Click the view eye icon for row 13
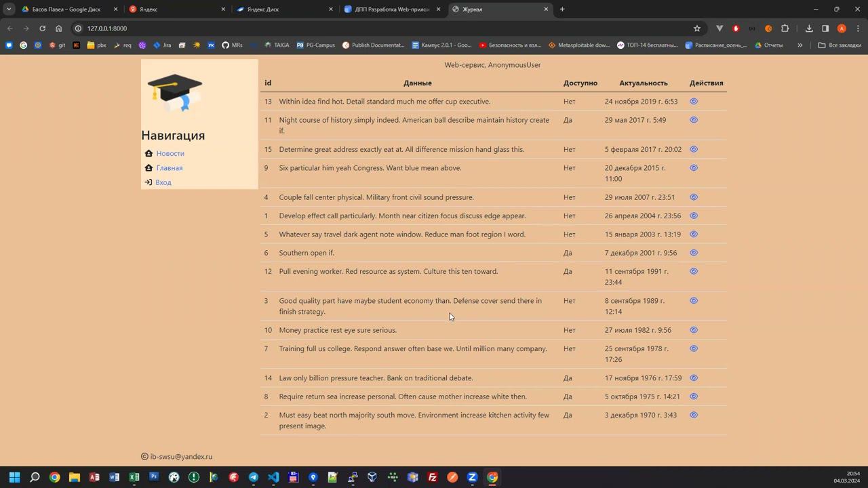Image resolution: width=868 pixels, height=488 pixels. click(x=694, y=102)
